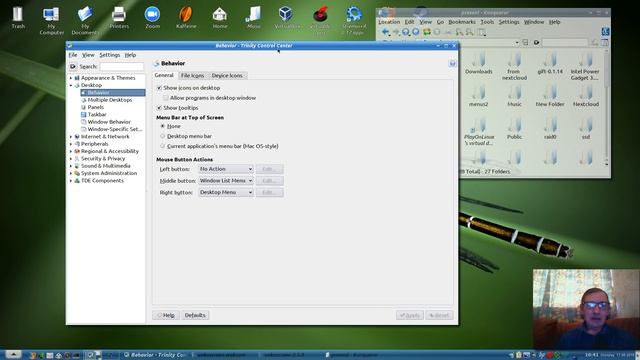Click the Help button at bottom
The width and height of the screenshot is (640, 360).
click(166, 315)
